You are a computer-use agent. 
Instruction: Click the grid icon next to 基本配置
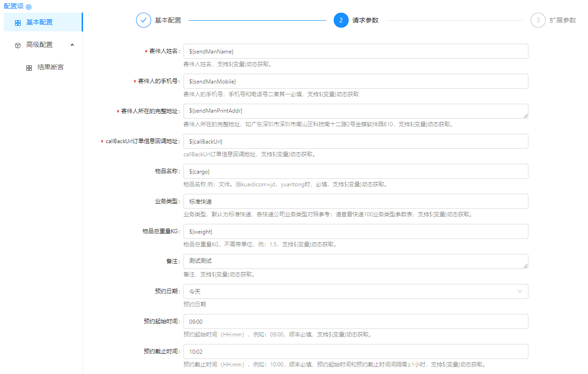click(17, 23)
